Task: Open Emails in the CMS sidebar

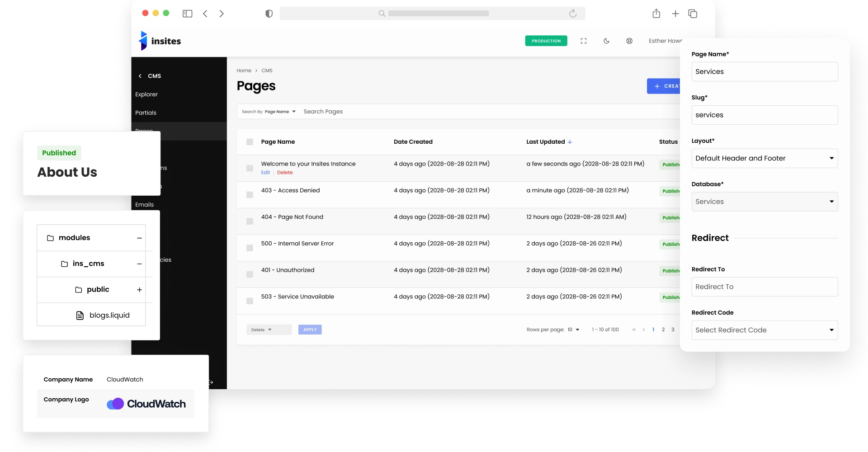Action: click(144, 205)
